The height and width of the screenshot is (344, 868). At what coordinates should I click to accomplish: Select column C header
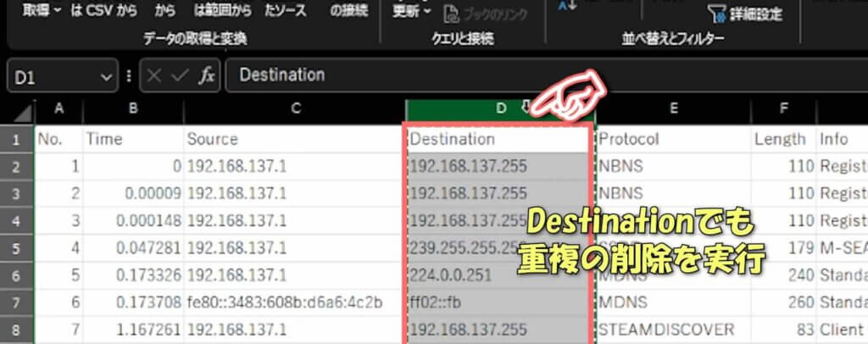tap(295, 108)
